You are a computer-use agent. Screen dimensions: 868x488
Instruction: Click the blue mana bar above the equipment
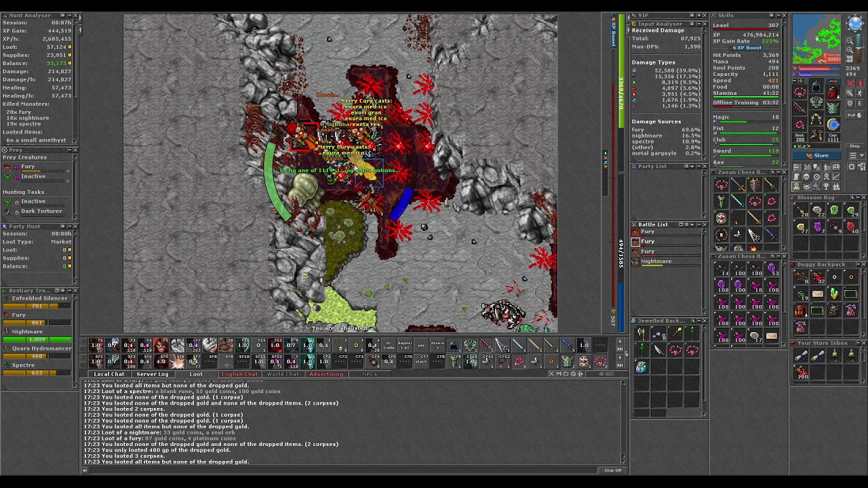pyautogui.click(x=820, y=74)
